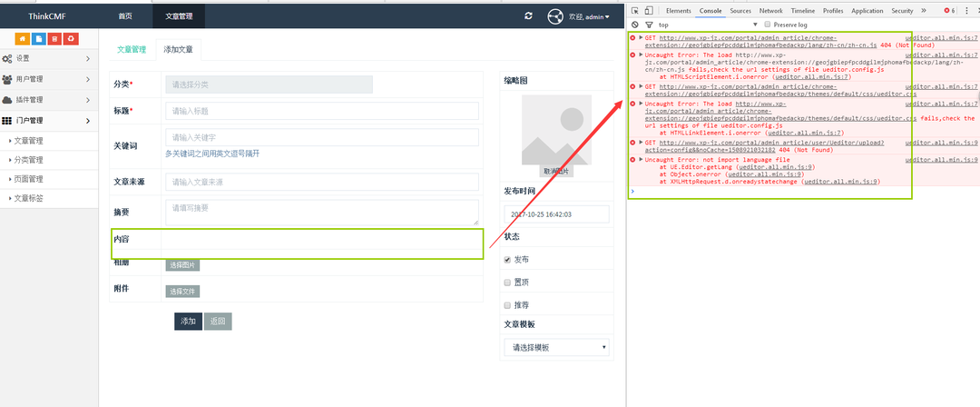Image resolution: width=980 pixels, height=407 pixels.
Task: Open the 请选择模板 template dropdown
Action: coord(557,348)
